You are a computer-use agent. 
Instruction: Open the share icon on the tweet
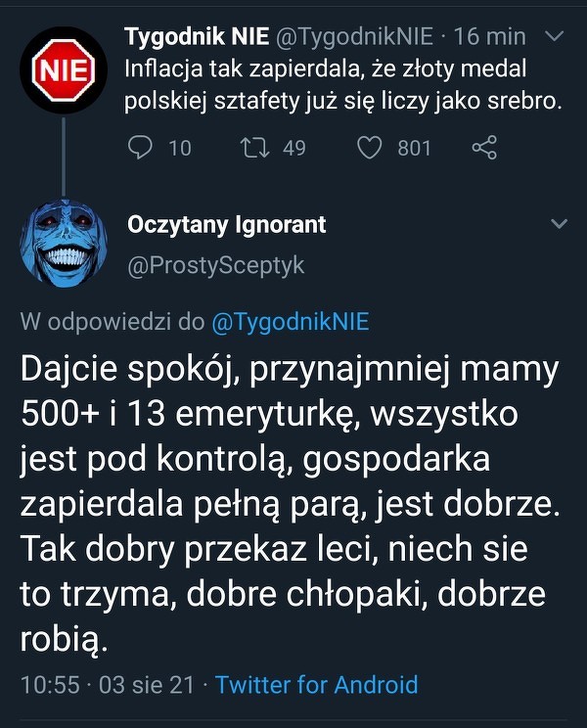tap(484, 148)
